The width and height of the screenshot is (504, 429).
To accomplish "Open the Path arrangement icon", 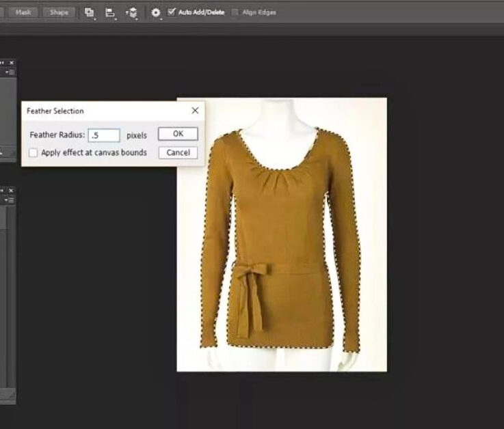I will 132,12.
